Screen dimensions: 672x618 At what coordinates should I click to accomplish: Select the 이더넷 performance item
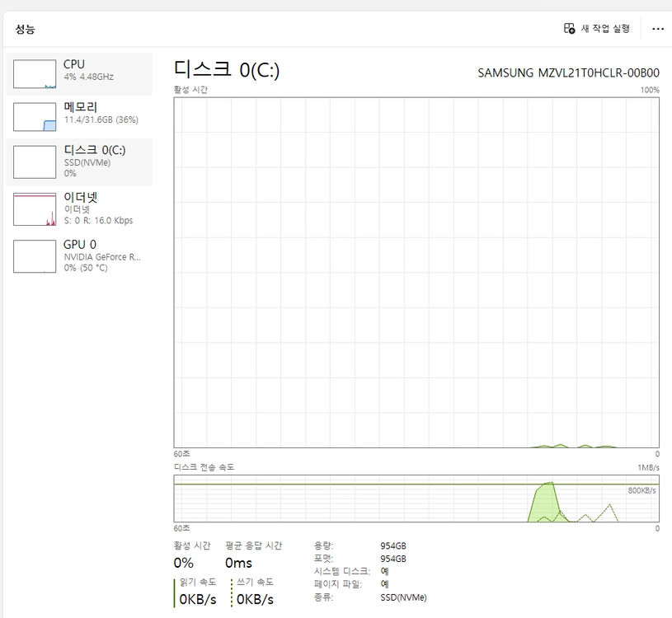(79, 209)
